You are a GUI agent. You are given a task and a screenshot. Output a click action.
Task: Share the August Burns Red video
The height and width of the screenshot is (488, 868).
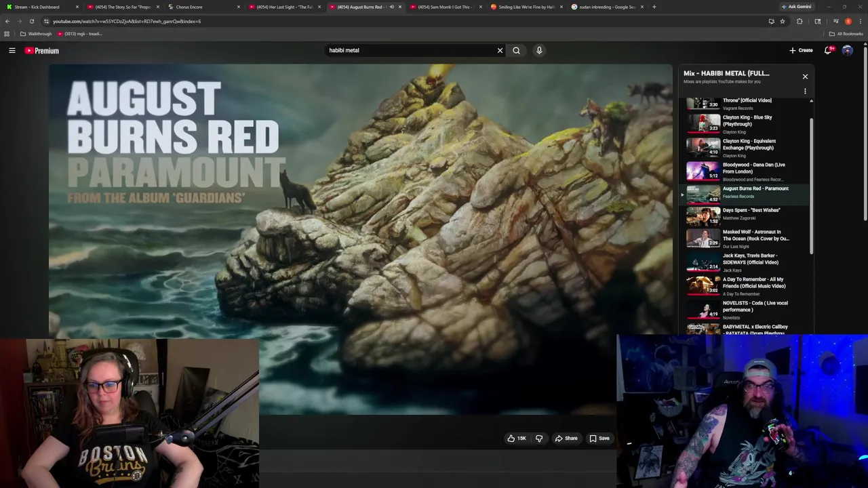(566, 439)
